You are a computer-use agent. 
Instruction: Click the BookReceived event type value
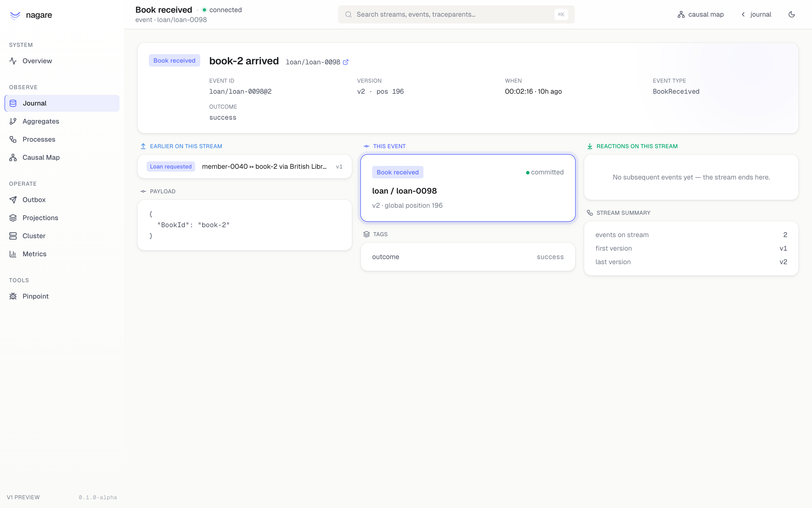(676, 91)
